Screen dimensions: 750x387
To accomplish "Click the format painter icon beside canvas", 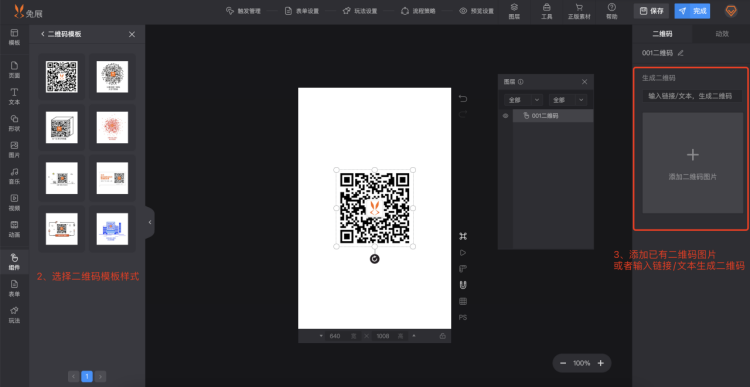I will pyautogui.click(x=463, y=268).
